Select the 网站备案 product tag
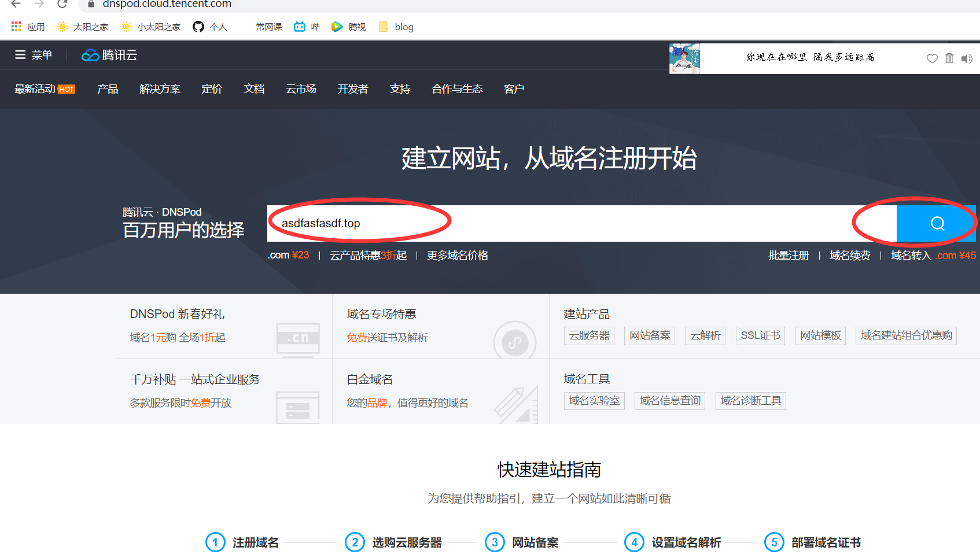This screenshot has height=558, width=980. tap(650, 335)
